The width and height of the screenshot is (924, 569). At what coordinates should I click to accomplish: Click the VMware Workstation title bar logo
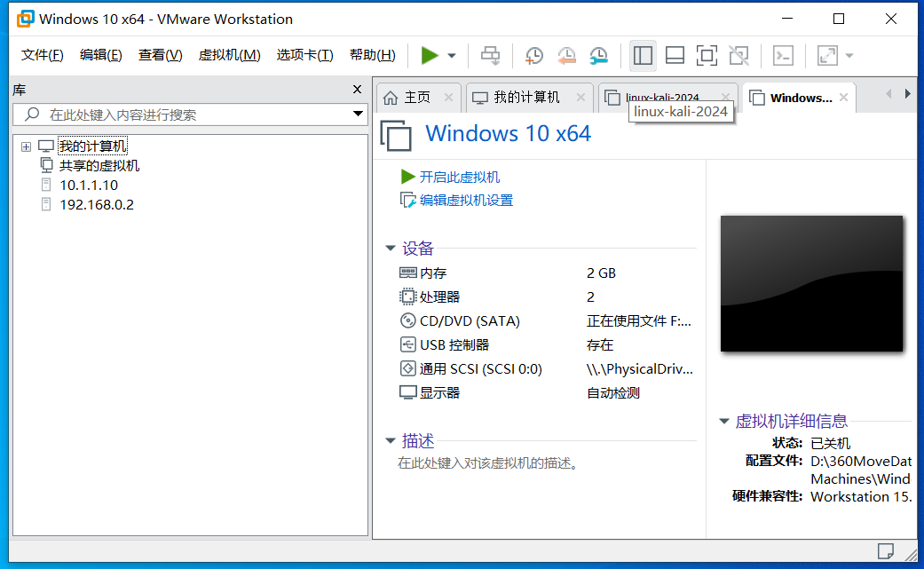click(x=26, y=19)
